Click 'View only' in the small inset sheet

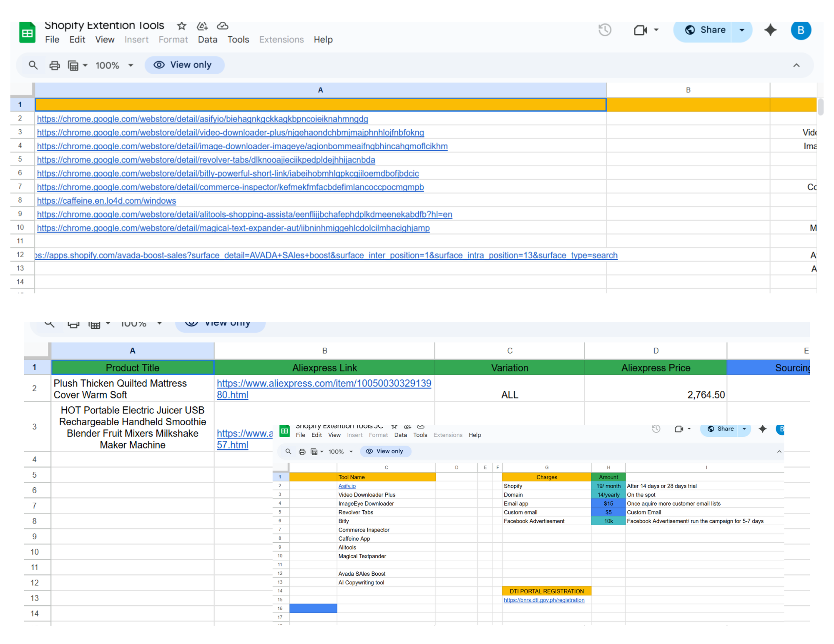385,451
